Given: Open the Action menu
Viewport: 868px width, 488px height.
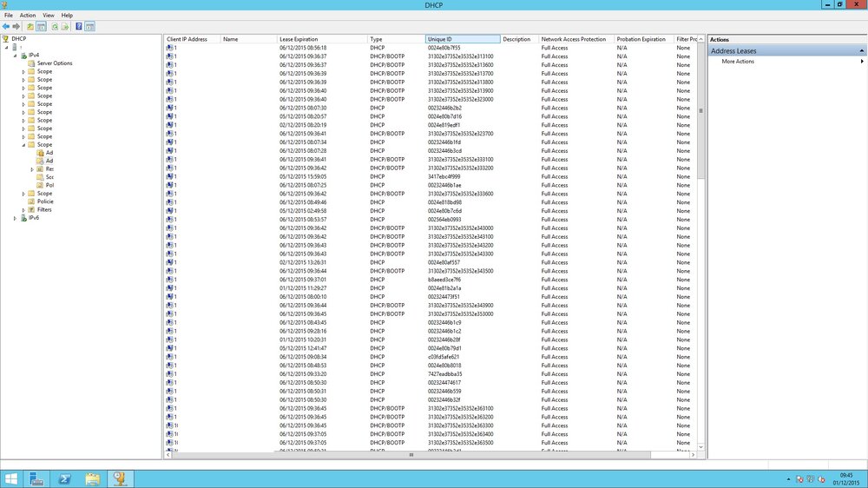Looking at the screenshot, I should (x=28, y=16).
